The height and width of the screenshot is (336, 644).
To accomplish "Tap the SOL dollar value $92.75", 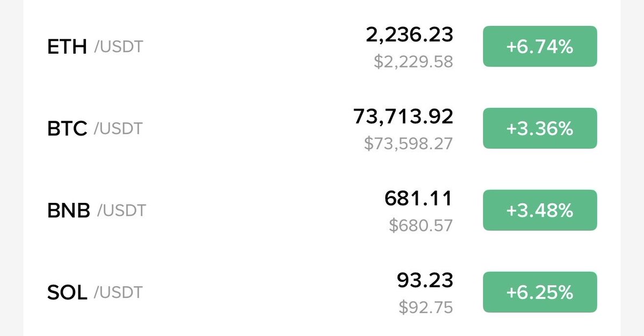I will coord(425,308).
